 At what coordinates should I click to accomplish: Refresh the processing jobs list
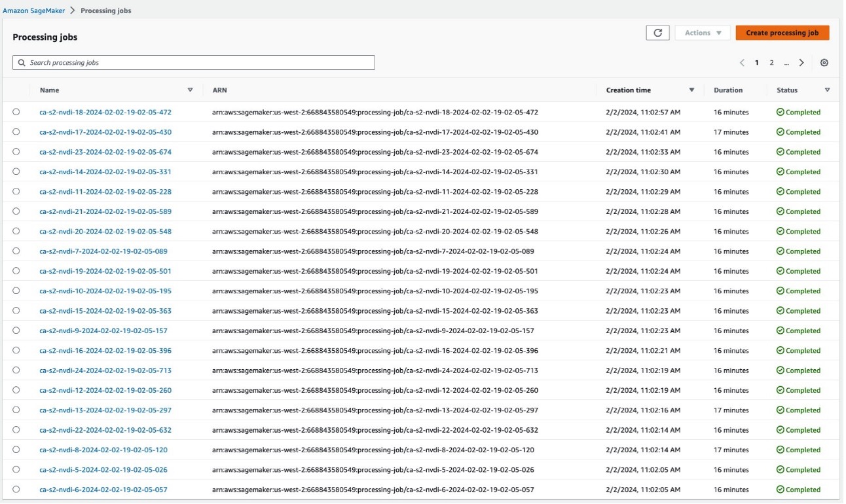coord(657,33)
